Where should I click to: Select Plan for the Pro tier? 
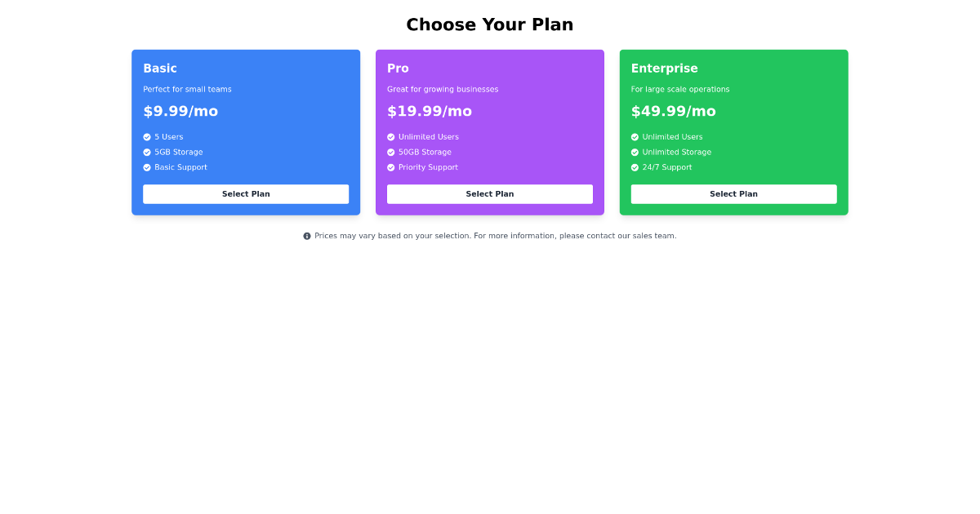coord(490,193)
